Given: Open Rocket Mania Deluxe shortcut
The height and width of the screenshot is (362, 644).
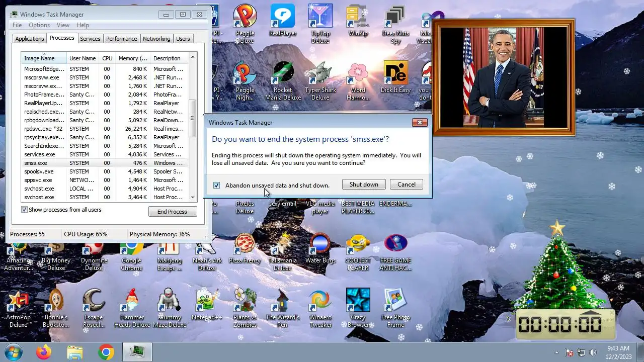Looking at the screenshot, I should [283, 80].
